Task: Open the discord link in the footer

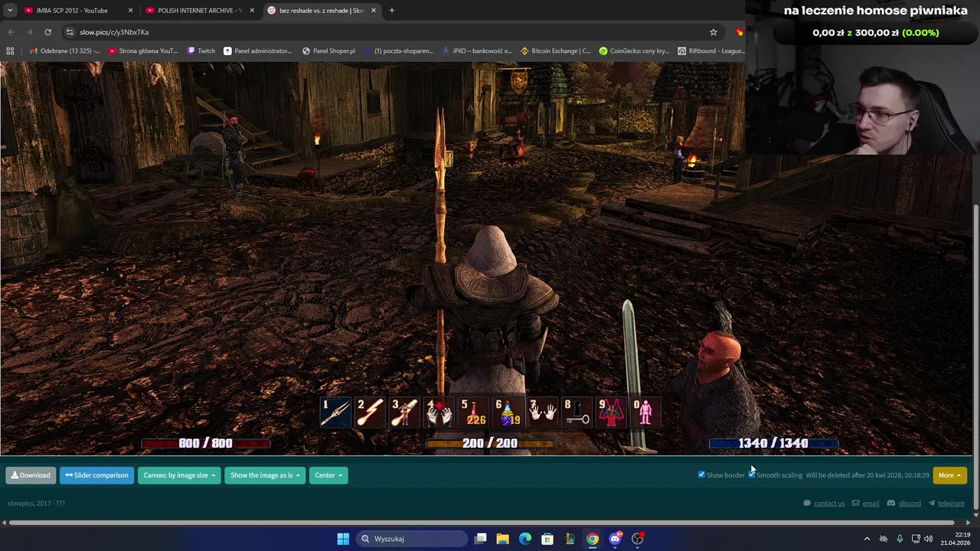Action: 910,503
